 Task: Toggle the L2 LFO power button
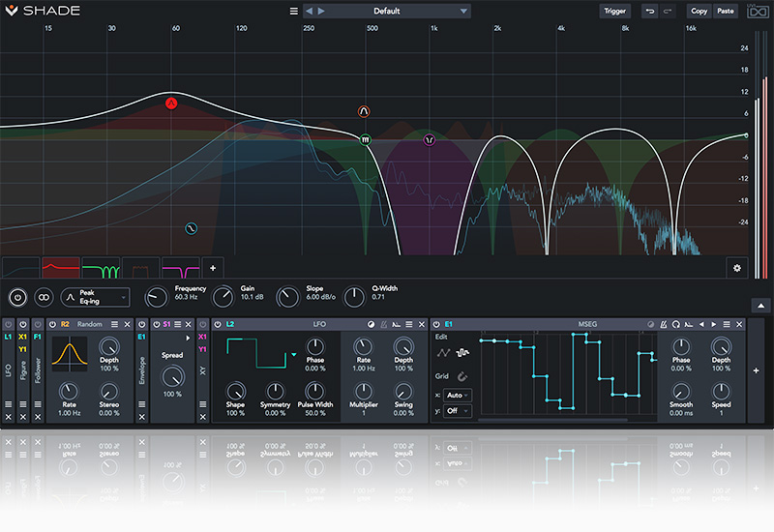(x=217, y=324)
